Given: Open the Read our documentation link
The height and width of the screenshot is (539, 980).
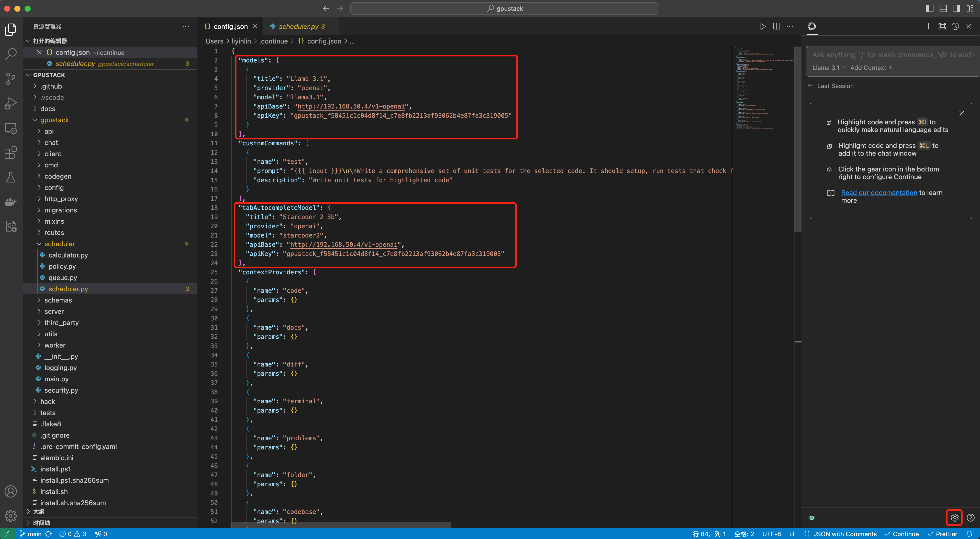Looking at the screenshot, I should (x=879, y=193).
